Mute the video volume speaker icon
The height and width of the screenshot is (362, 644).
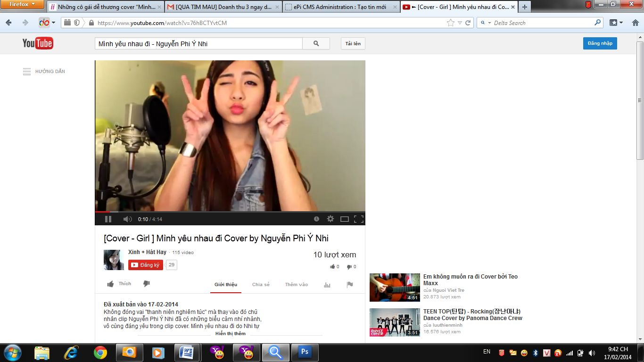pyautogui.click(x=127, y=219)
